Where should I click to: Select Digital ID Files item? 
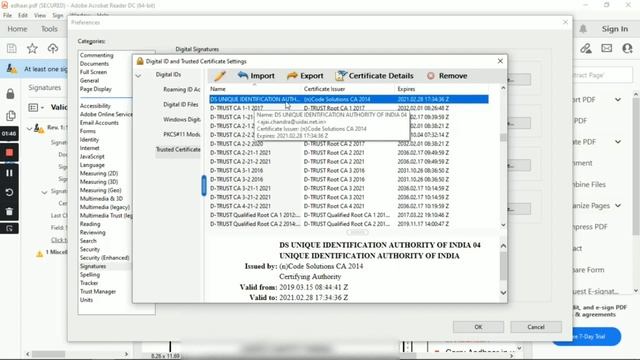click(x=181, y=104)
